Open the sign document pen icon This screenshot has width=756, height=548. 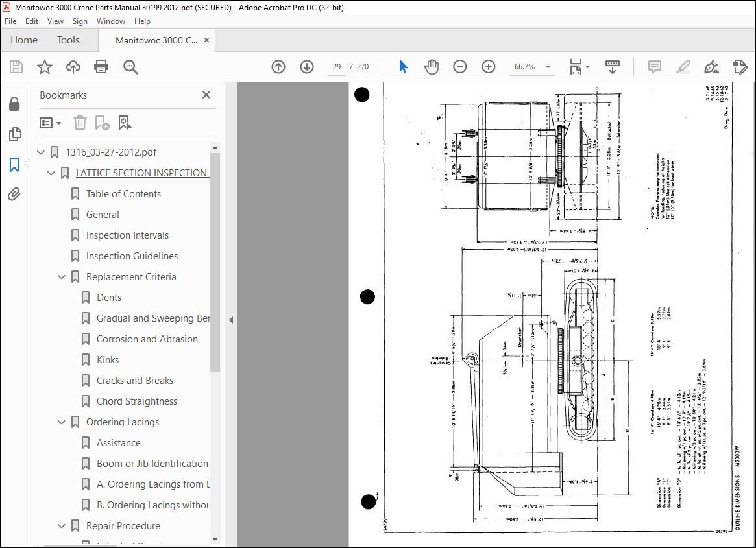711,67
